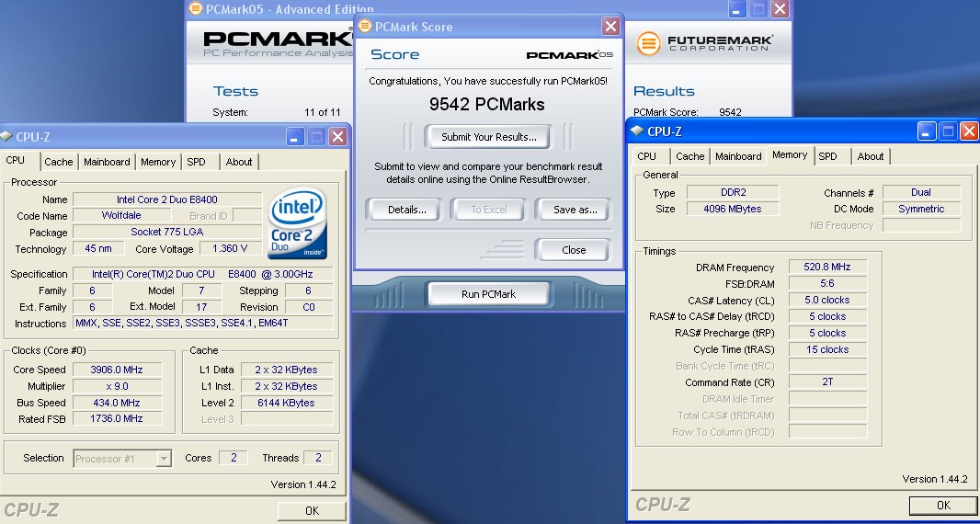
Task: Select Memory tab in right CPU-Z
Action: coord(790,154)
